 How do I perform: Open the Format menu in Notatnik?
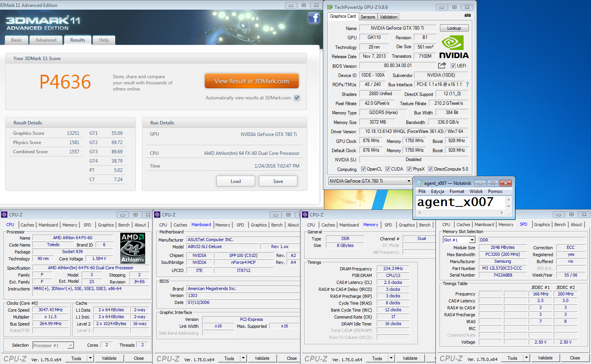[457, 191]
